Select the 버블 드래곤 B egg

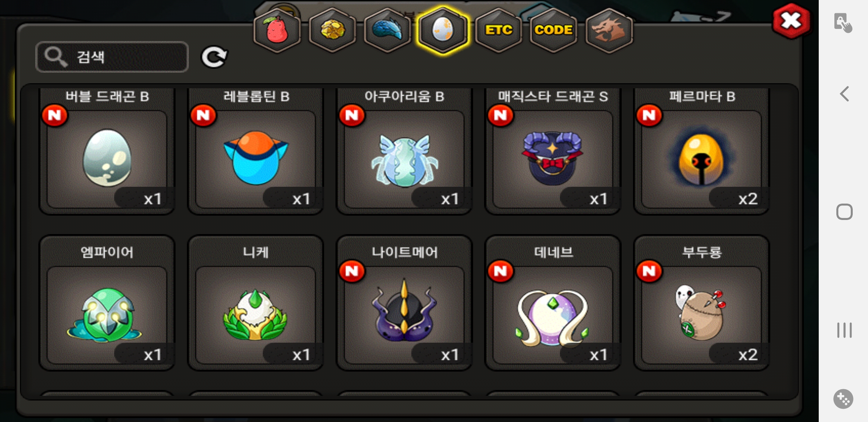(x=107, y=152)
